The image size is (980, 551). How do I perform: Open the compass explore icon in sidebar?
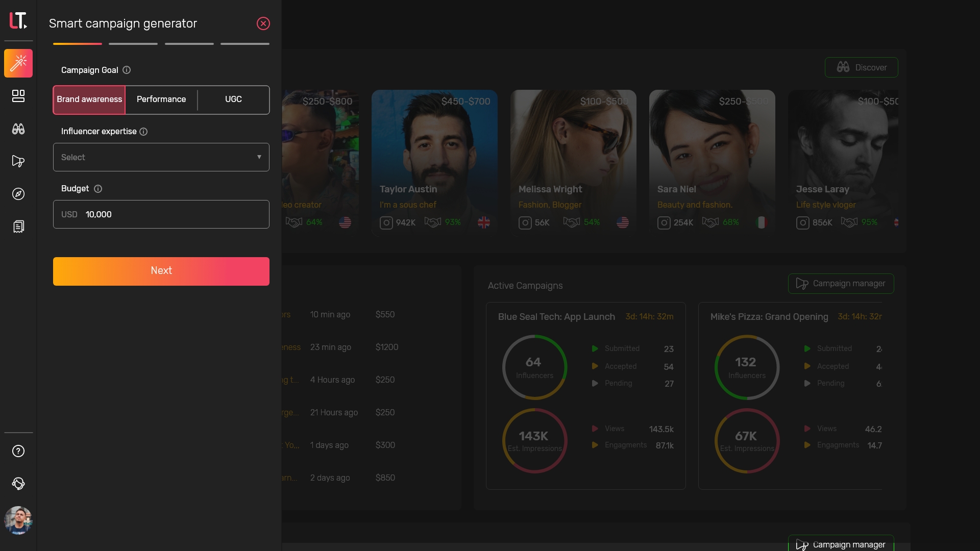(18, 194)
